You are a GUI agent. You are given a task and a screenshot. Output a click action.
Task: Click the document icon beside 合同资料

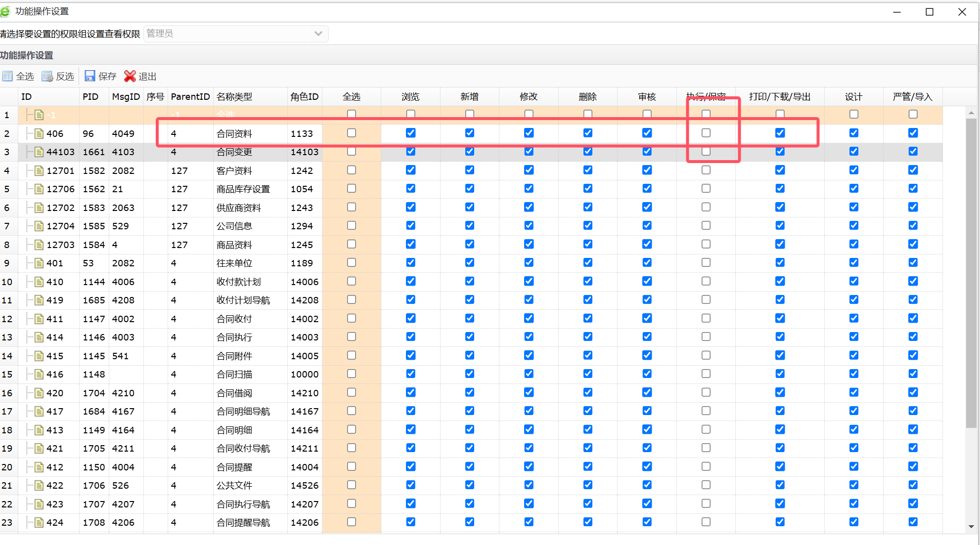(x=39, y=133)
